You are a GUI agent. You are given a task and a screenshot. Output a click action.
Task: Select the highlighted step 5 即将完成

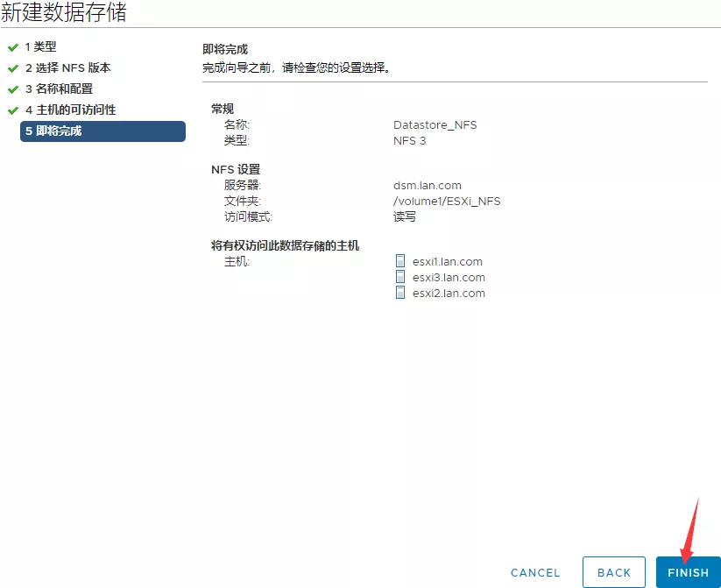point(102,131)
